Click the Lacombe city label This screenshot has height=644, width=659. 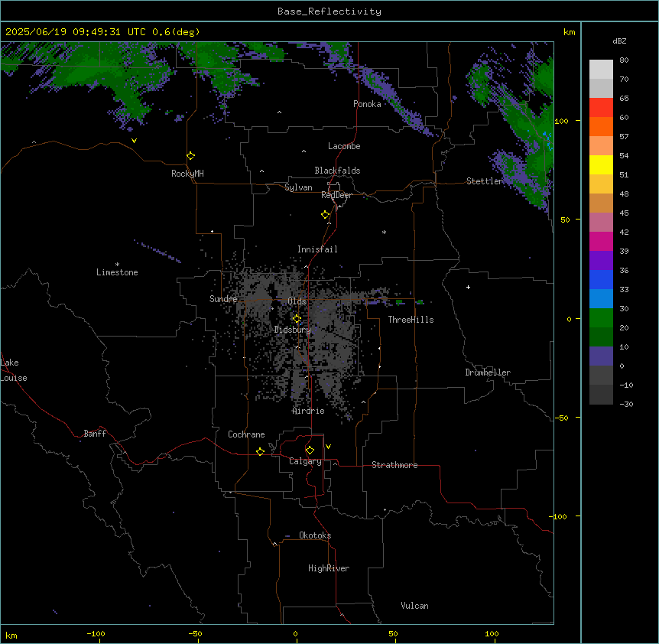[344, 146]
